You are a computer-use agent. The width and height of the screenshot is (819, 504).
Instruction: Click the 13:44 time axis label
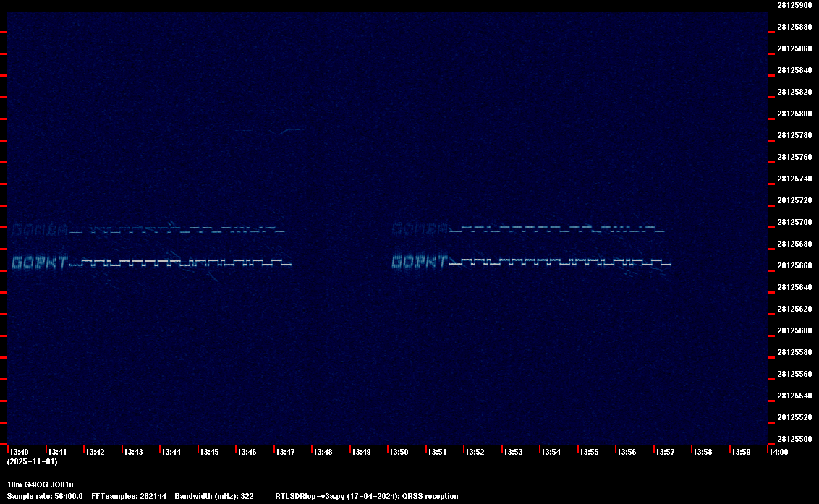[x=171, y=452]
